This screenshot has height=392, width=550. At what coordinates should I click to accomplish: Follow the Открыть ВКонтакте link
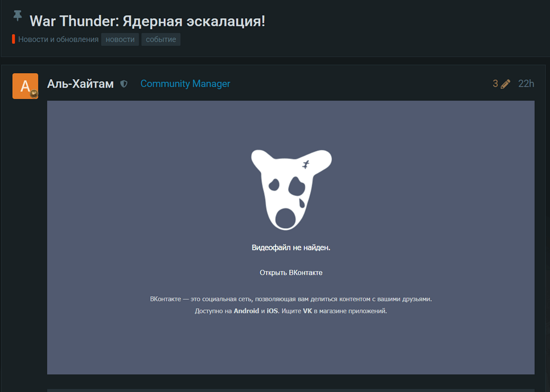(x=291, y=273)
